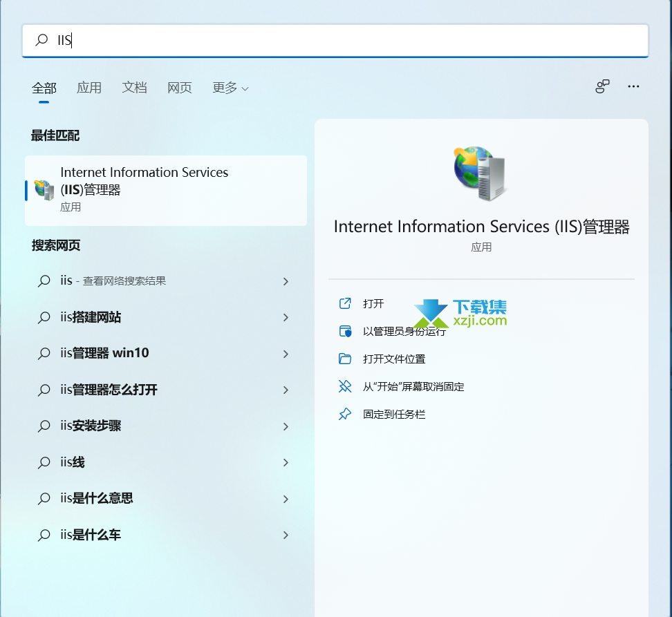
Task: Select suggestion iis是什么意思
Action: pos(166,498)
